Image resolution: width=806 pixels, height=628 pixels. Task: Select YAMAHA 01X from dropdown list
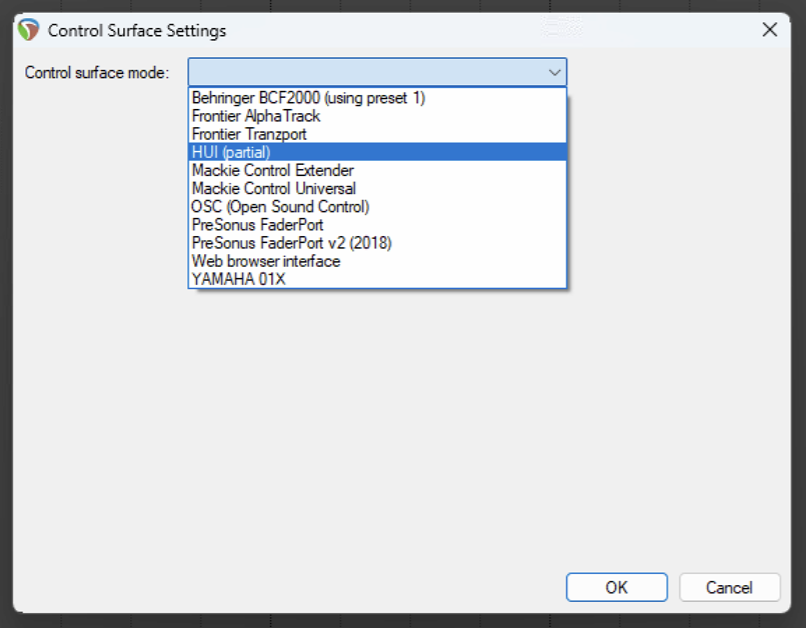click(x=377, y=279)
